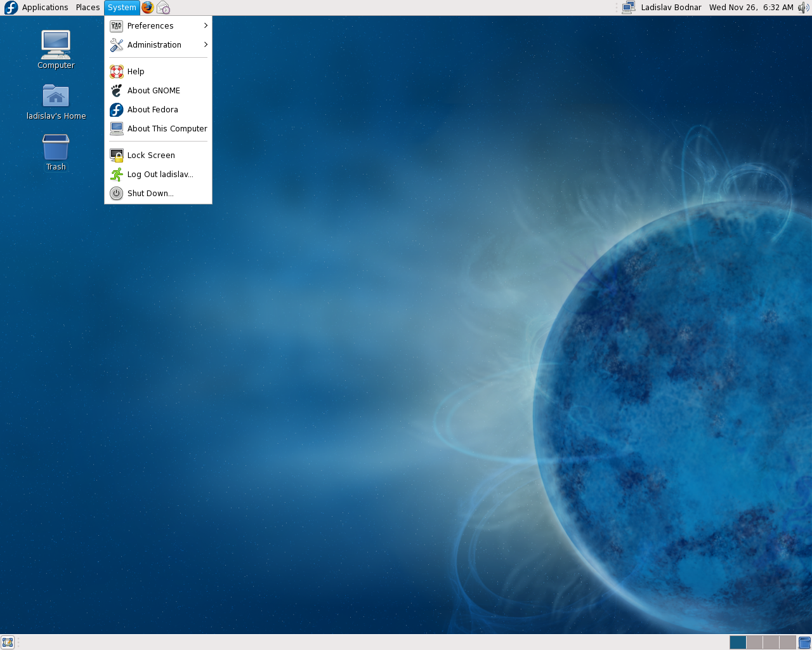Screen dimensions: 812x650
Task: Choose About Fedora
Action: coord(158,110)
